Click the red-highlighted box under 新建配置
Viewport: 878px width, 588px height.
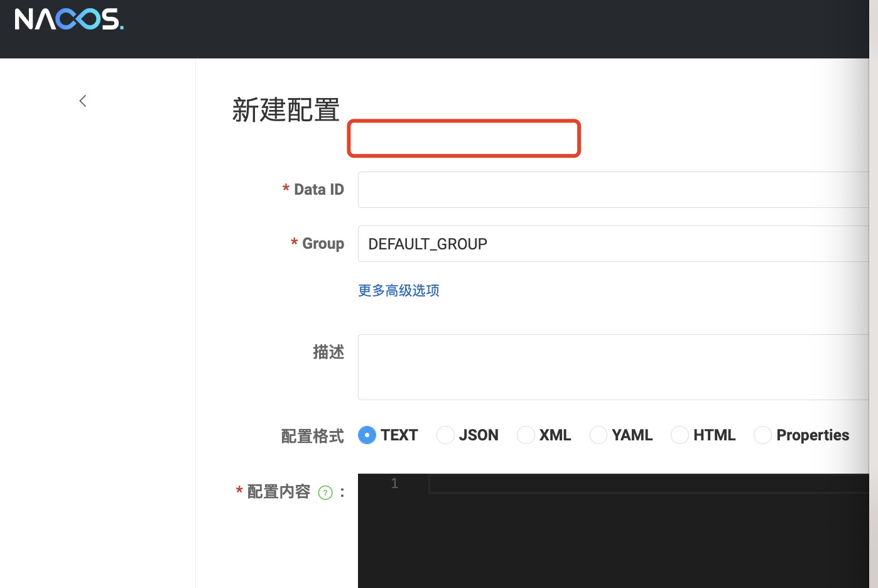[464, 138]
